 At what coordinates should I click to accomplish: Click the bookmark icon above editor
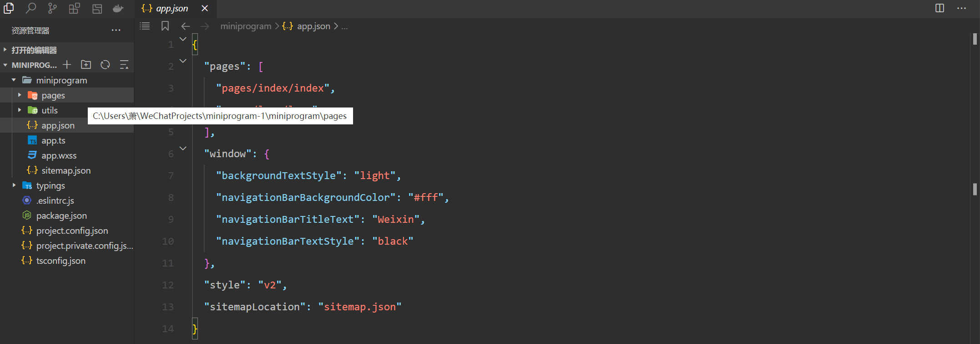click(x=165, y=26)
